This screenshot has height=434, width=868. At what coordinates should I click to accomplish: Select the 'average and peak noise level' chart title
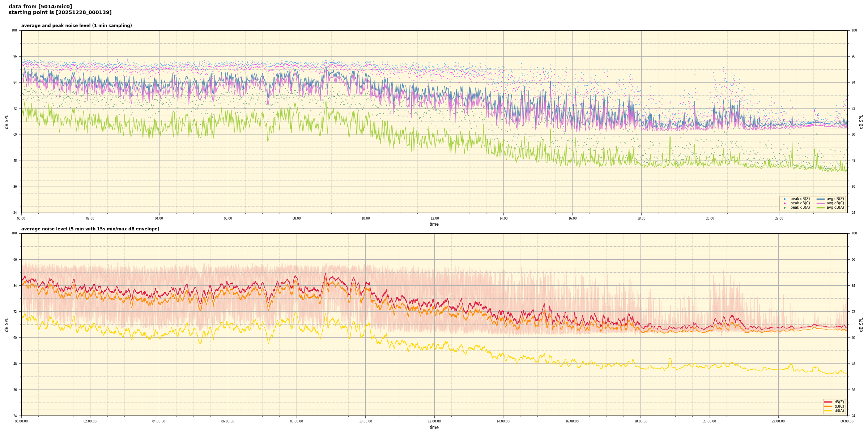tap(76, 26)
